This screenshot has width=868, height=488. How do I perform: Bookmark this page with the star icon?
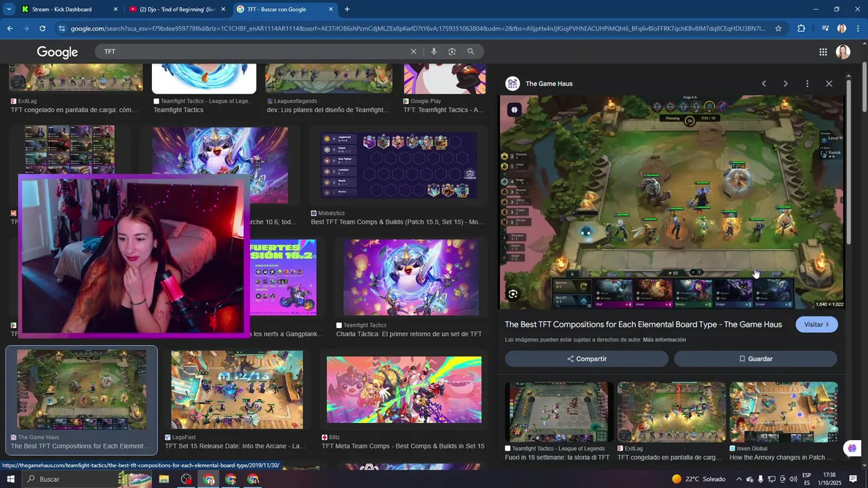click(x=778, y=28)
